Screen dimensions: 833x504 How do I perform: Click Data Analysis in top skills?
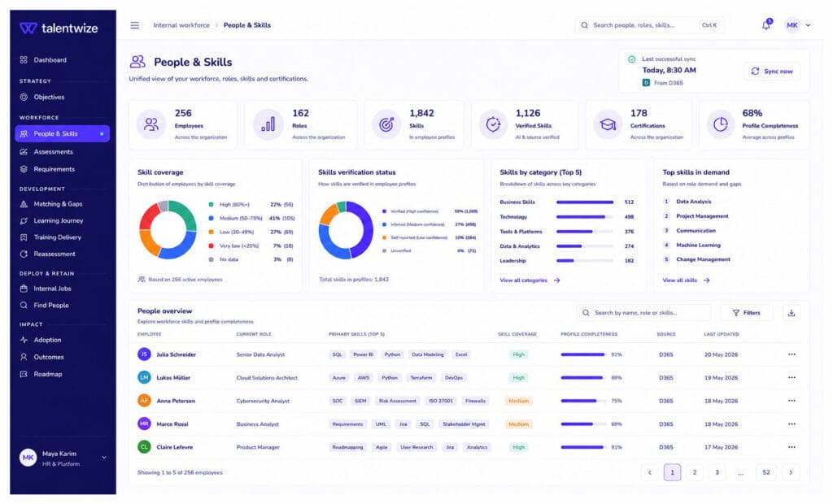tap(693, 202)
